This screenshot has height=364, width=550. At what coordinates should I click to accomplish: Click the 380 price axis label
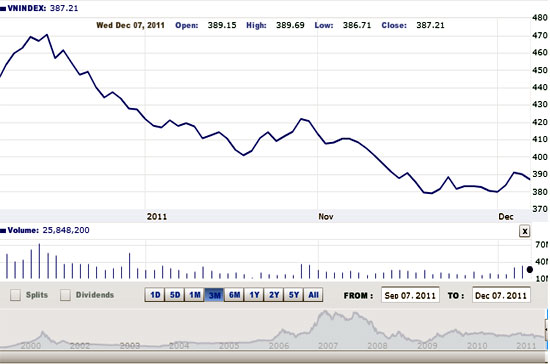click(x=539, y=191)
